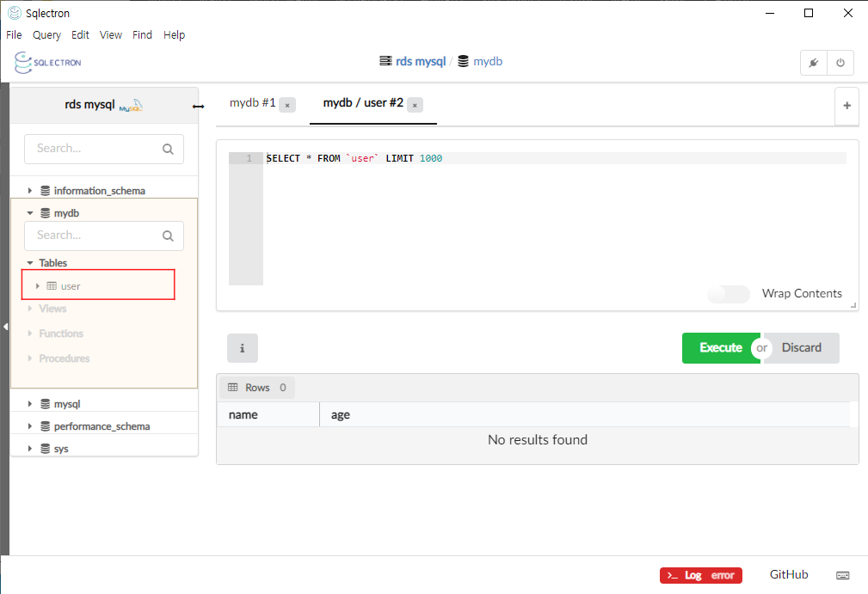Viewport: 868px width, 594px height.
Task: Expand the Views section
Action: coord(30,309)
